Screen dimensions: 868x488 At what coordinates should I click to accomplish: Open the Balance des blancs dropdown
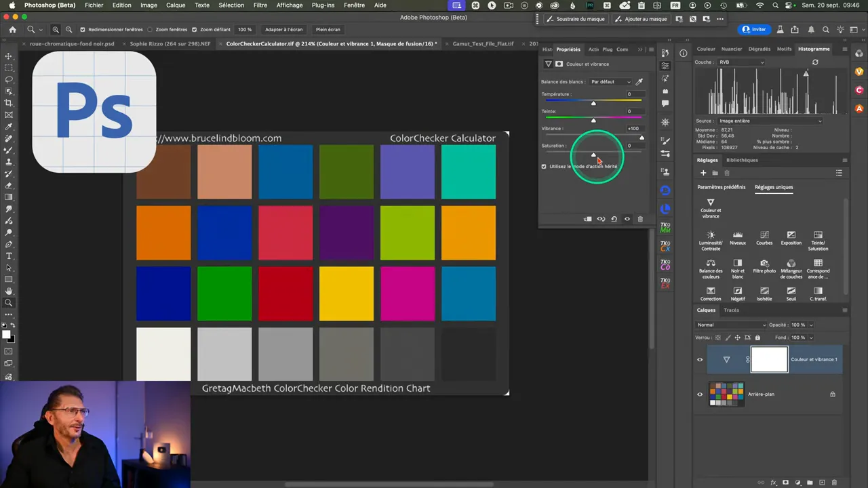point(610,82)
